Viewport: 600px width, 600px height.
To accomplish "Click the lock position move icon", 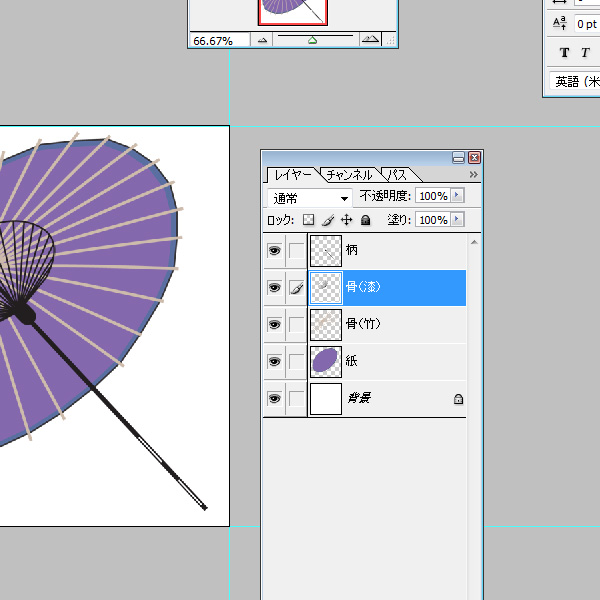I will pyautogui.click(x=347, y=220).
